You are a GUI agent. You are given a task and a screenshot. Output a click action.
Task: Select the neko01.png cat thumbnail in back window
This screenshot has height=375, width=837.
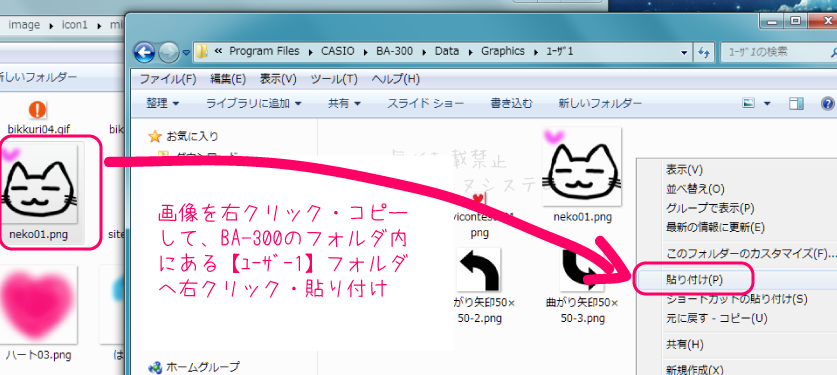(39, 183)
